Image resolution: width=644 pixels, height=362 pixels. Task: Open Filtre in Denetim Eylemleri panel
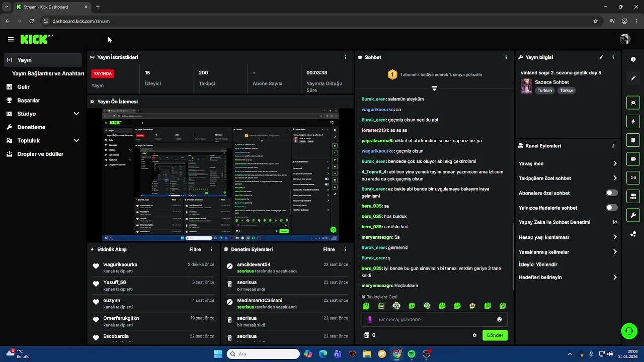click(329, 249)
